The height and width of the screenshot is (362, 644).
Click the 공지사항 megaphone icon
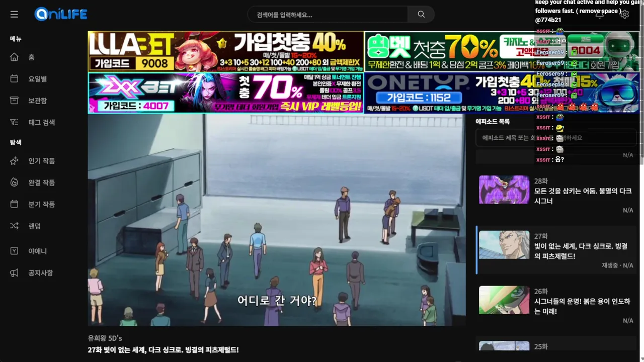(14, 273)
